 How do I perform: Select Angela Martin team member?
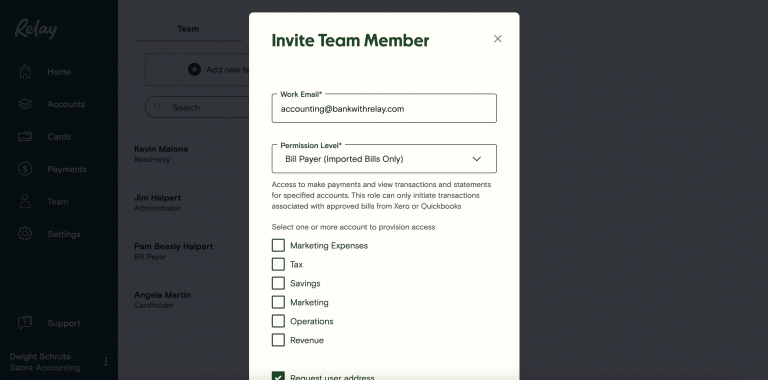[x=163, y=295]
